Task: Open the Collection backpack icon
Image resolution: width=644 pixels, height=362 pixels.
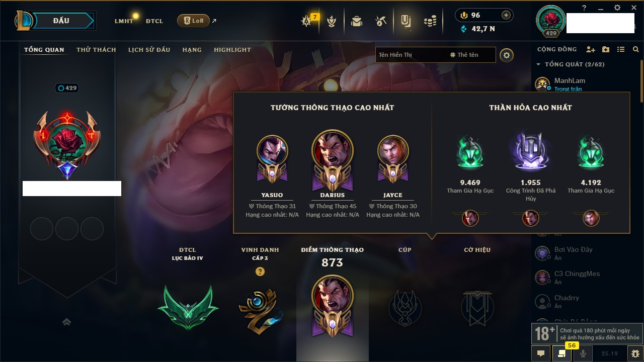Action: click(357, 21)
